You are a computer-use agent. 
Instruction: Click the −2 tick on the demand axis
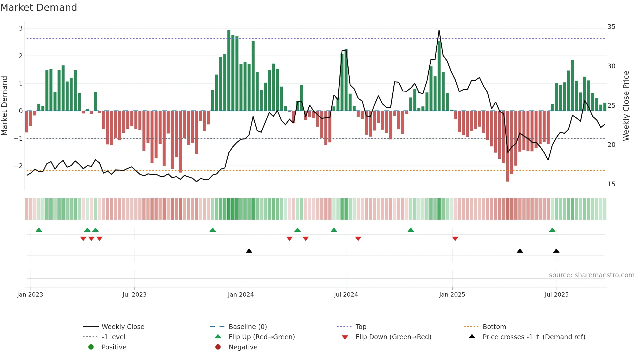(18, 166)
